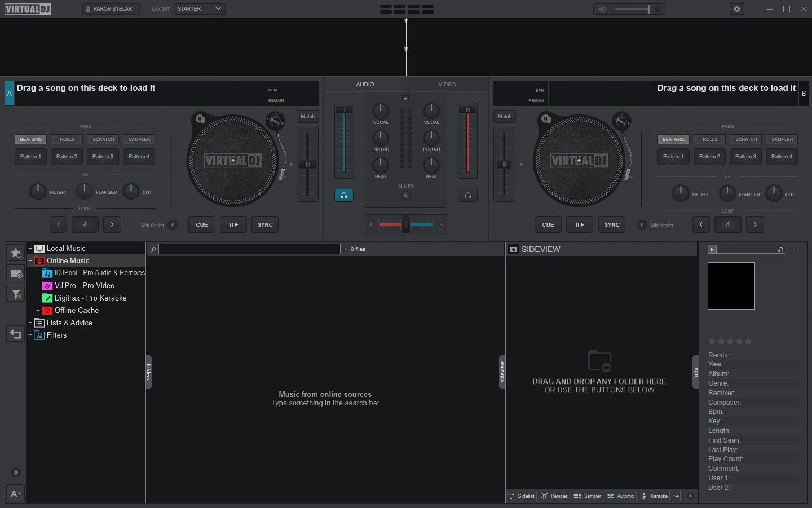Click Pattern 3 pad on deck B
Screen dimensions: 812x508
745,157
